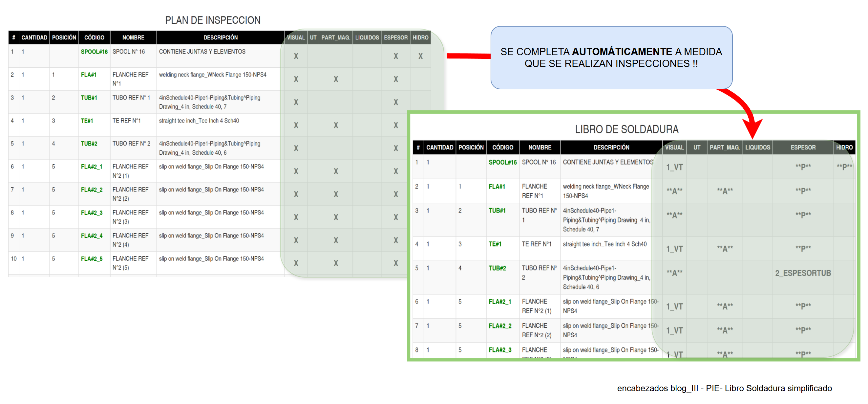Viewport: 868px width, 404px height.
Task: Open SPOOL#16 link in Libro de Soldadura
Action: pyautogui.click(x=502, y=162)
